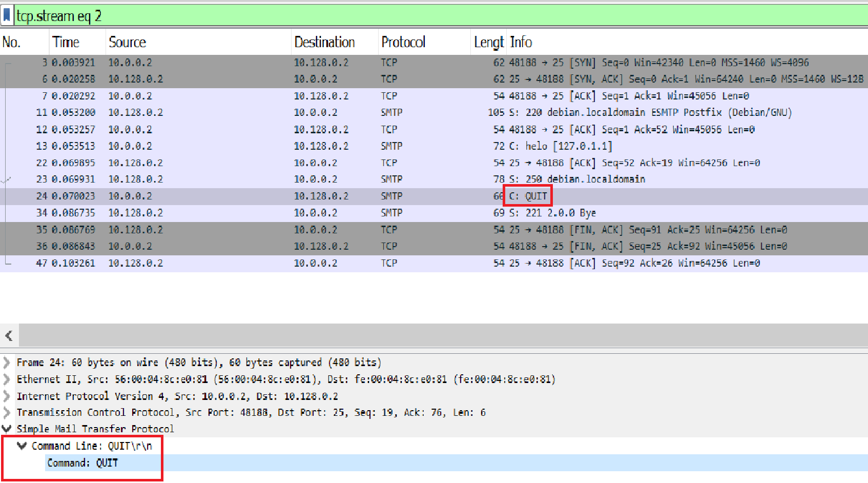Select the Command: QUIT detail line
Screen dimensions: 868x483
(x=82, y=462)
